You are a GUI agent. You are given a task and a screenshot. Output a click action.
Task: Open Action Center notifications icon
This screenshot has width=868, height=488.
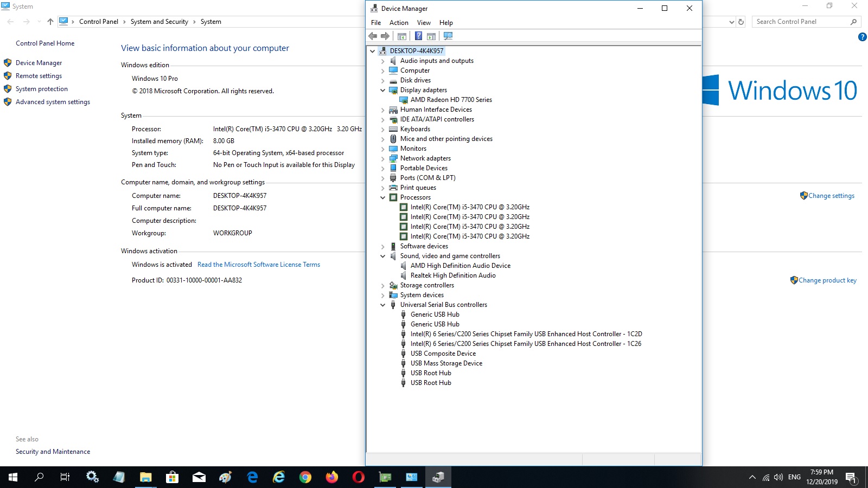851,478
